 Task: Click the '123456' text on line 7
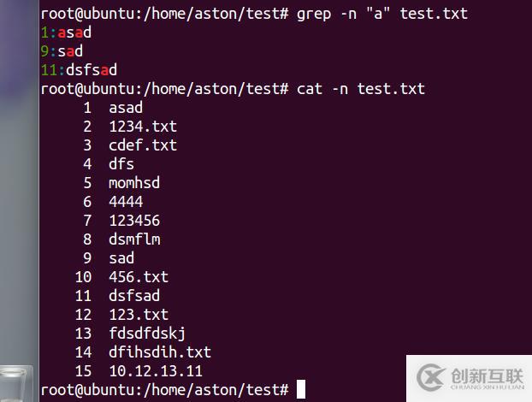click(134, 221)
